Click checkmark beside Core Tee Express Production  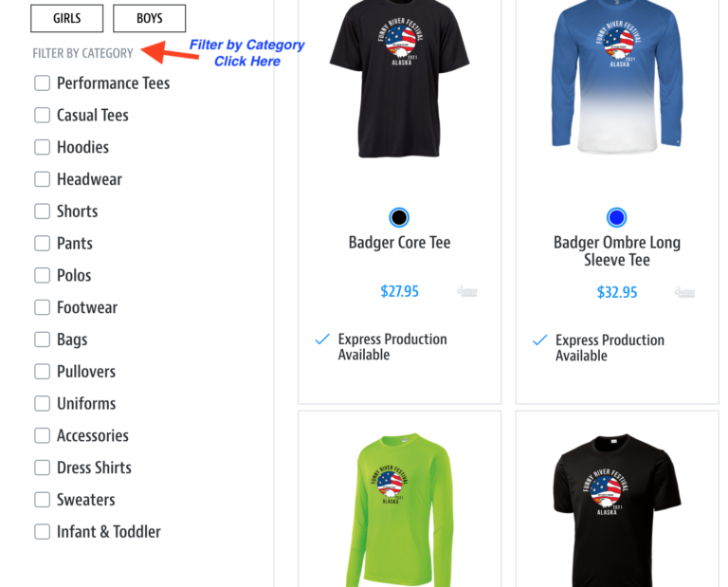coord(322,339)
